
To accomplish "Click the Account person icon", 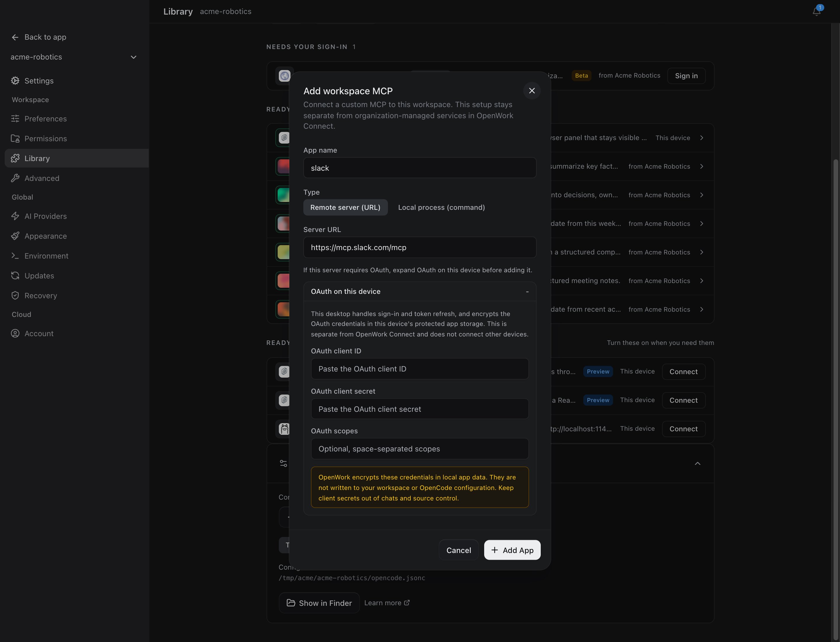I will click(x=15, y=334).
